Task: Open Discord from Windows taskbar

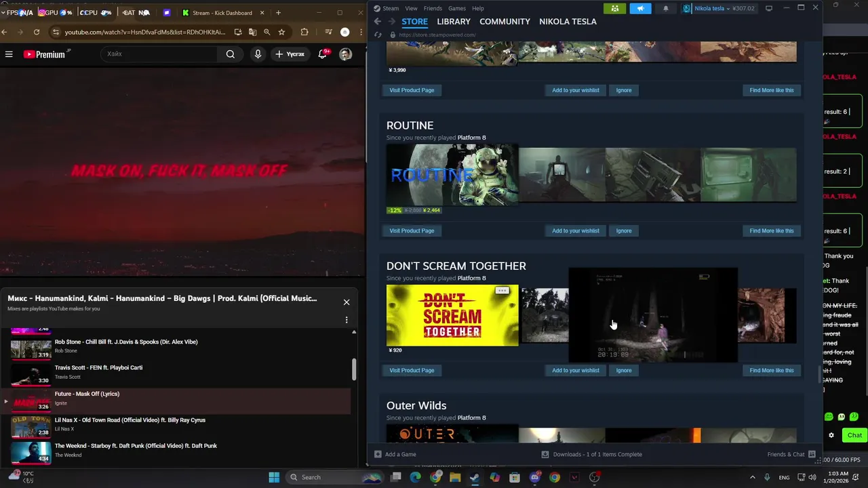Action: point(535,477)
